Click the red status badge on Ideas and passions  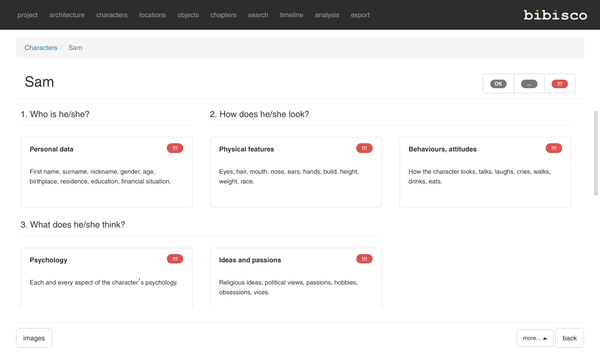pos(364,259)
